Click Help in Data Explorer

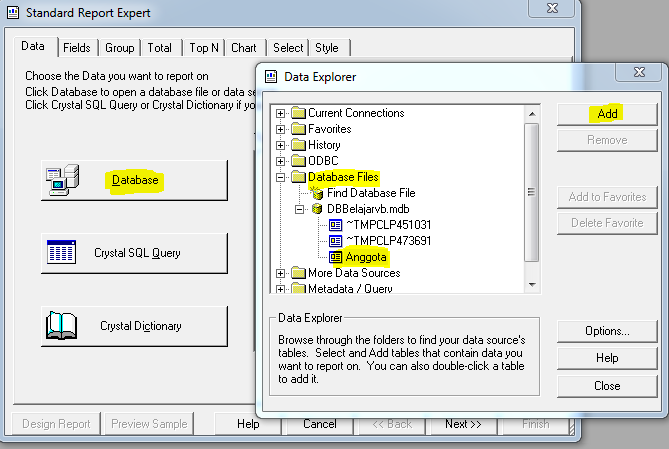point(607,358)
